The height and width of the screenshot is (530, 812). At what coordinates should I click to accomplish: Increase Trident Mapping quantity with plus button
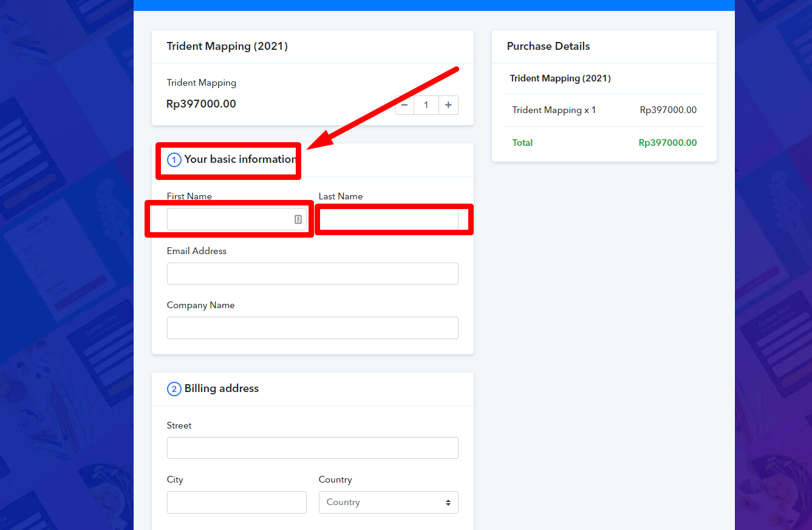coord(448,105)
